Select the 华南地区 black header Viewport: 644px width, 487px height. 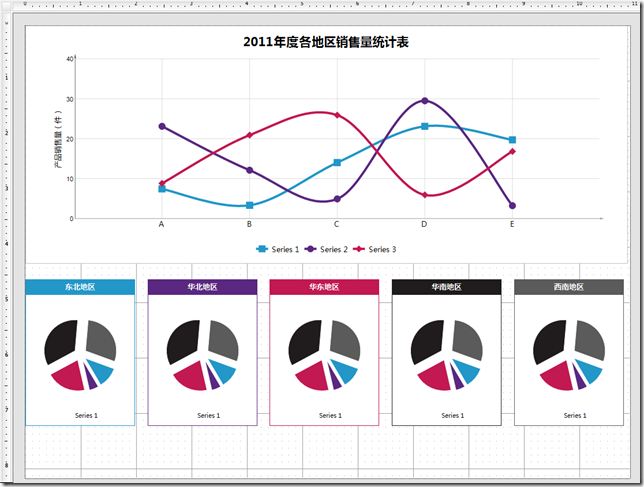446,287
